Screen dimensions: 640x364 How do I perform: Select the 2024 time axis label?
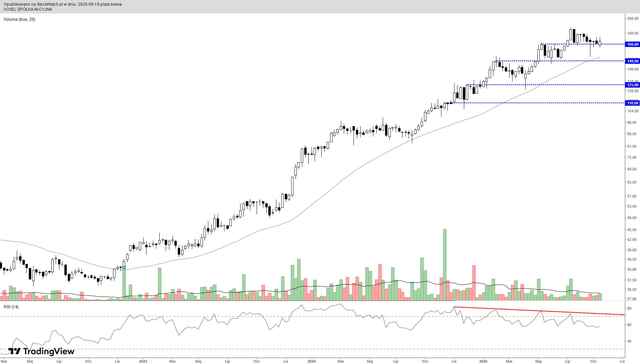(x=311, y=361)
